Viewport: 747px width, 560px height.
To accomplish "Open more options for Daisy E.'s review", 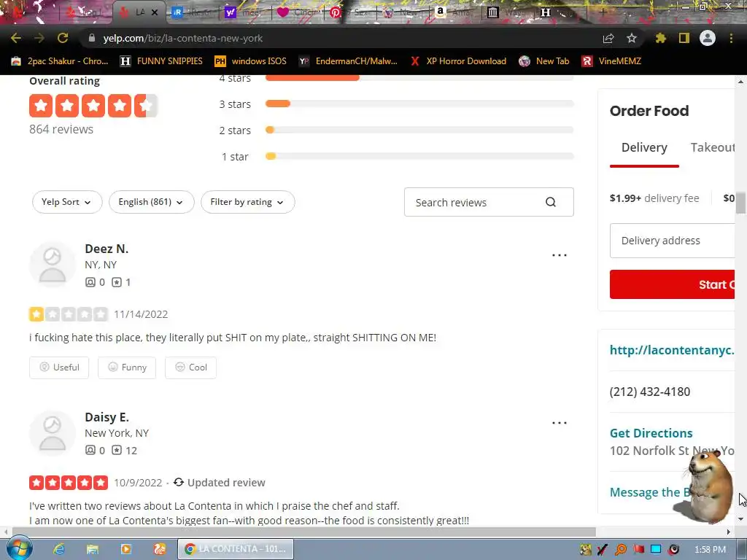I will [560, 423].
